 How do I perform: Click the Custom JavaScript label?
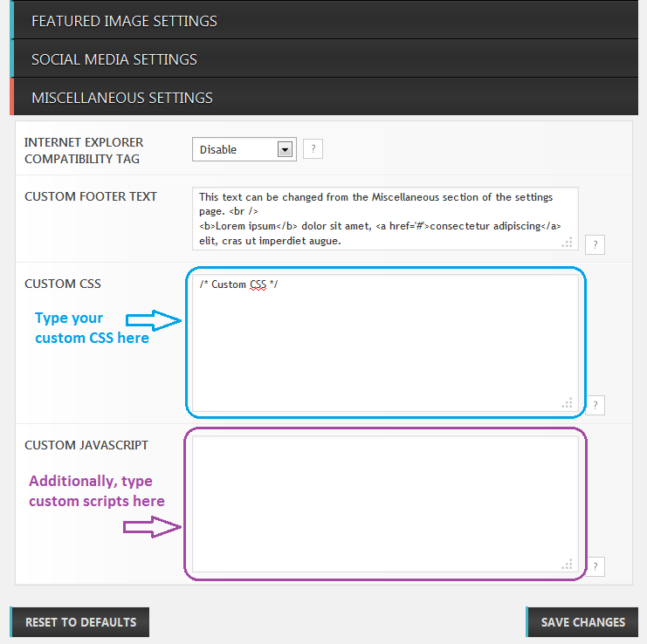(86, 445)
